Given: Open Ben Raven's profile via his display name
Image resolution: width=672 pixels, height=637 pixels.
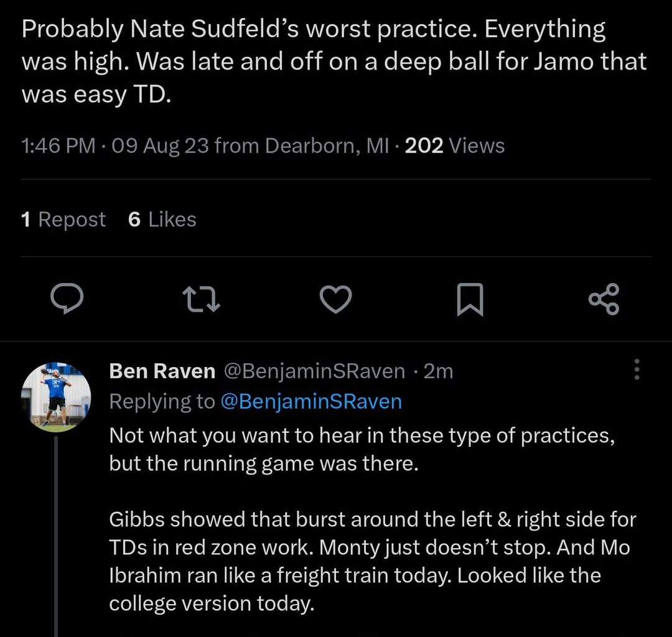Looking at the screenshot, I should point(160,371).
